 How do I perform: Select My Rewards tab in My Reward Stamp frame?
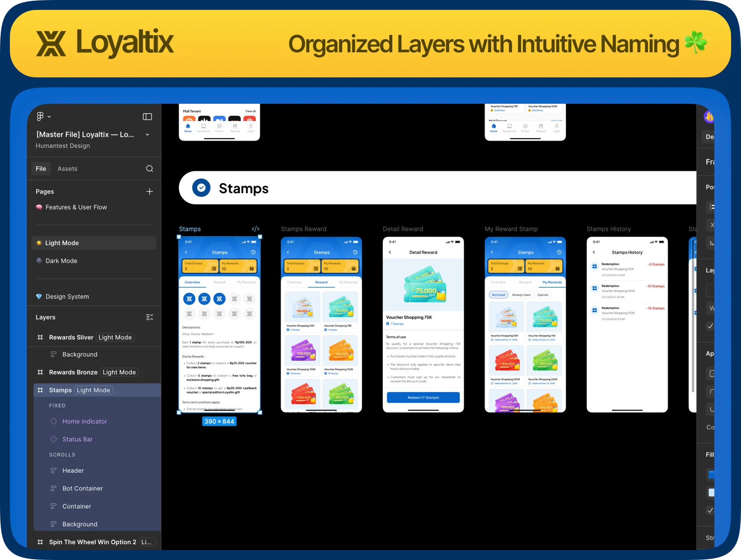(552, 282)
